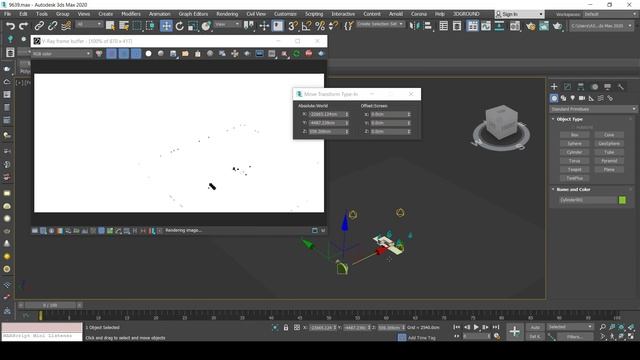Select the Unlink Selection icon

coord(52,26)
